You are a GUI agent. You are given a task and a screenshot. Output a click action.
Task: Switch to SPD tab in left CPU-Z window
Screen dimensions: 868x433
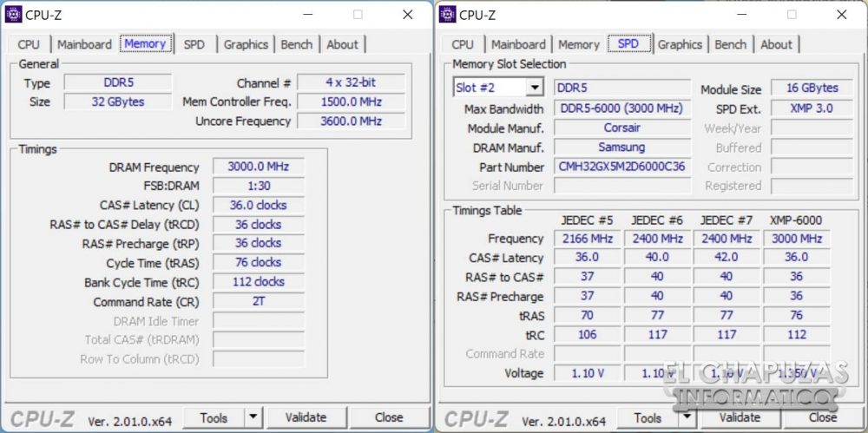point(194,44)
